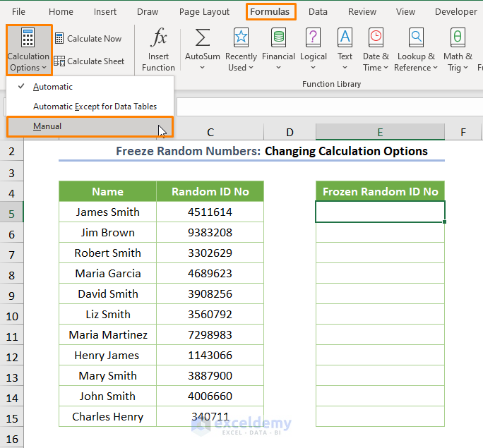Viewport: 483px width, 448px height.
Task: Click cell containing James Smith
Action: tap(107, 212)
